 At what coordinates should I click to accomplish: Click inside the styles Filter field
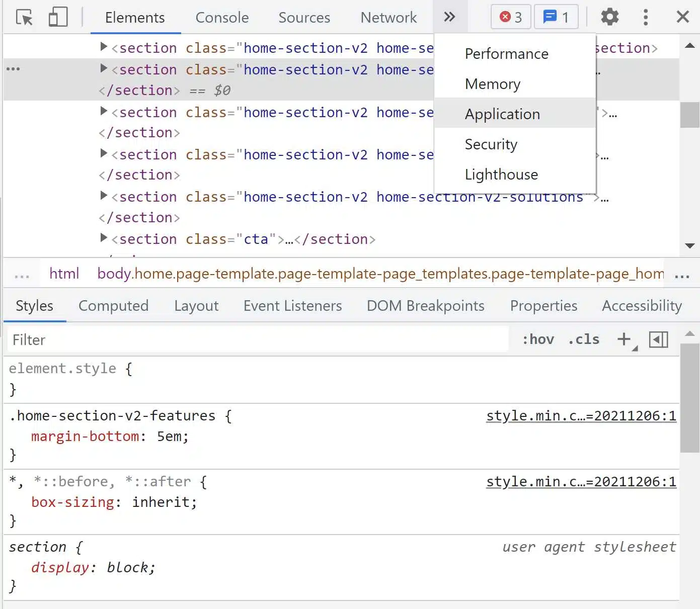tap(151, 339)
